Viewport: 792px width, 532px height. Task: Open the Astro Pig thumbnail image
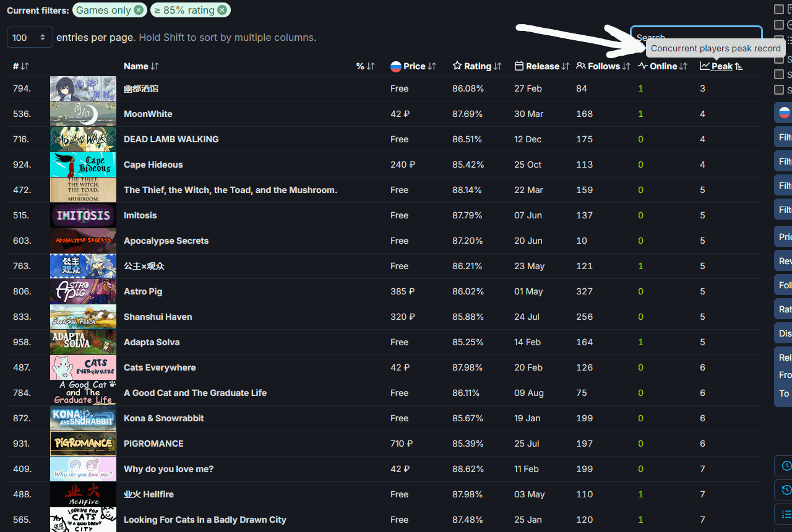click(83, 291)
